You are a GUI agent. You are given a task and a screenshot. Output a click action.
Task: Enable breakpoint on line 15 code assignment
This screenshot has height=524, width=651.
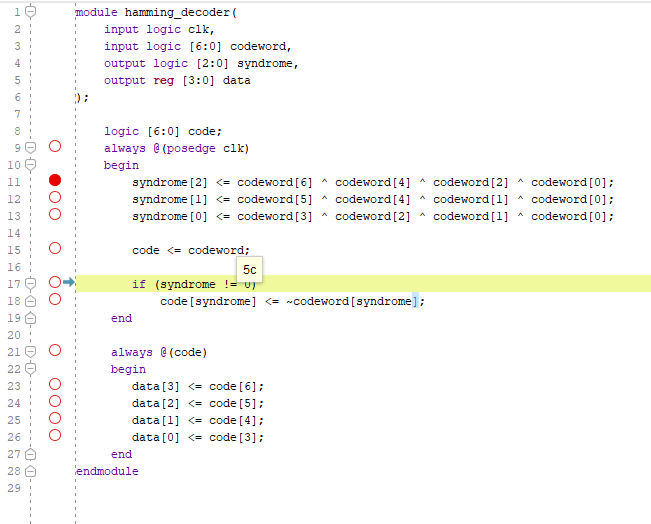point(55,248)
